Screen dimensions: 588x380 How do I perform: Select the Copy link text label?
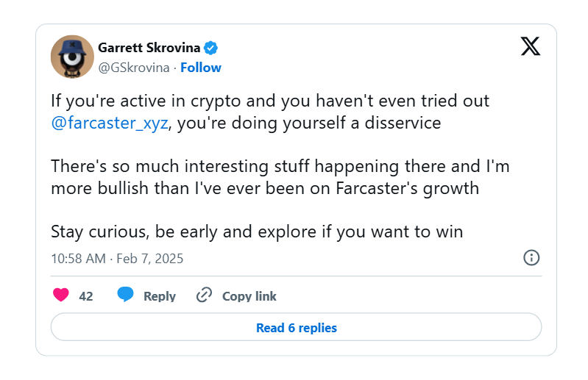(249, 296)
